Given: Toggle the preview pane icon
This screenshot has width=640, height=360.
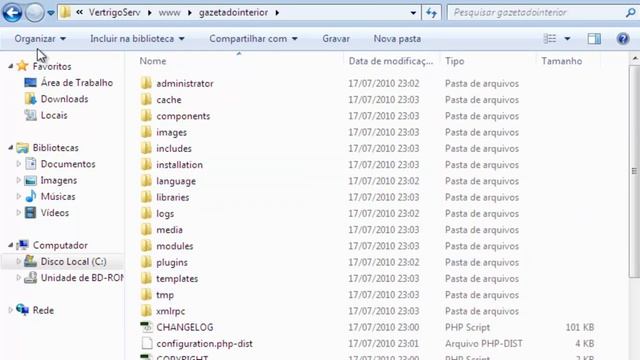Looking at the screenshot, I should click(594, 39).
